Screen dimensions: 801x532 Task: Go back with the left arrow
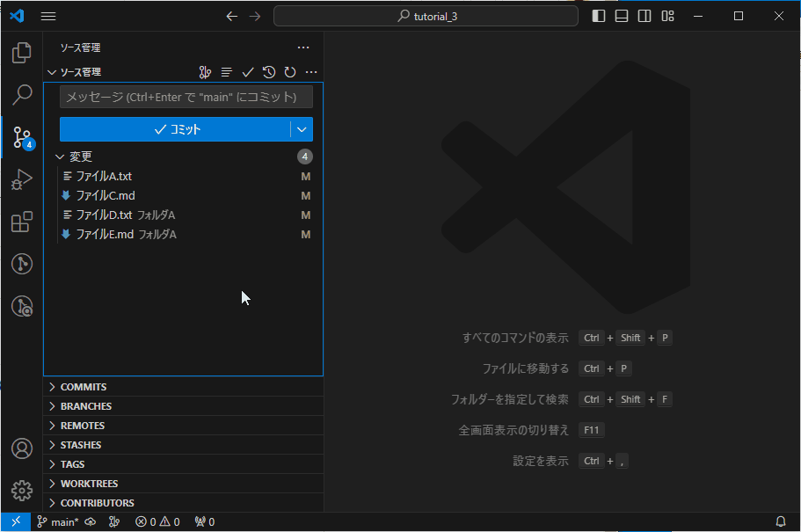pyautogui.click(x=232, y=17)
